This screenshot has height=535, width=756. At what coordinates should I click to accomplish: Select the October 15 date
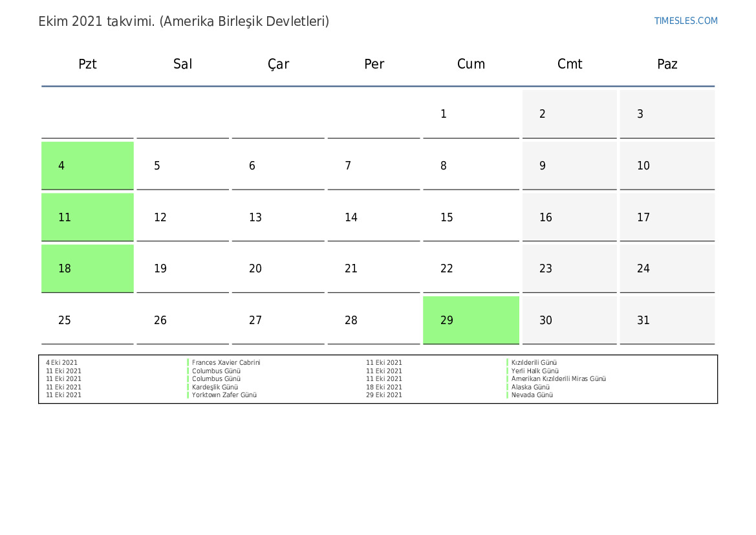[471, 217]
